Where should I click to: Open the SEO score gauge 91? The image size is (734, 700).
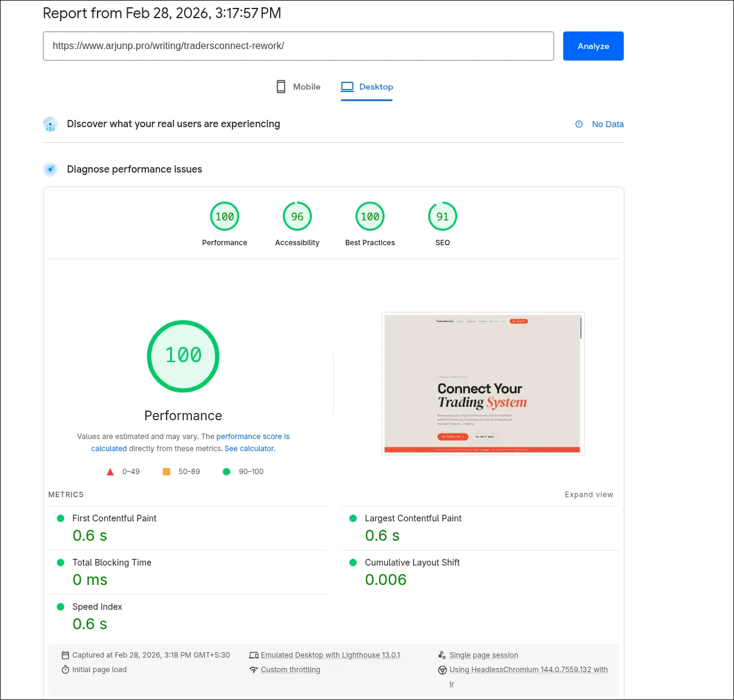tap(443, 217)
